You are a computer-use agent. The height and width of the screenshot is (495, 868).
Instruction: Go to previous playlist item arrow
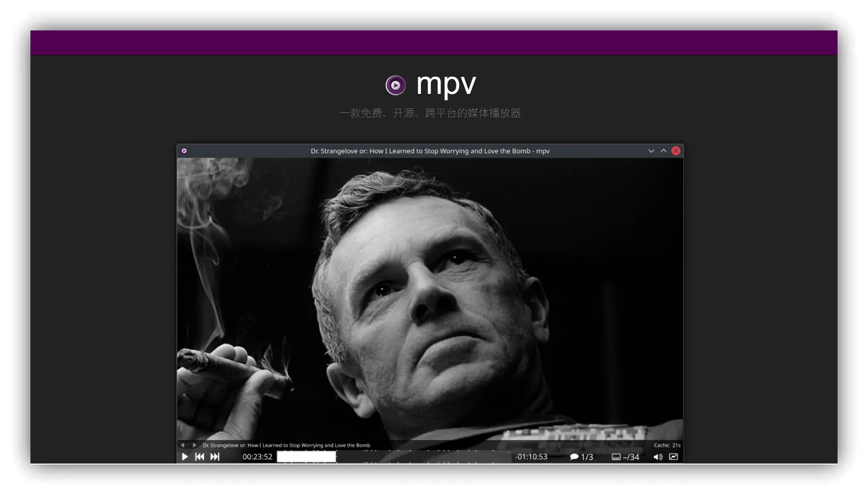pyautogui.click(x=182, y=445)
